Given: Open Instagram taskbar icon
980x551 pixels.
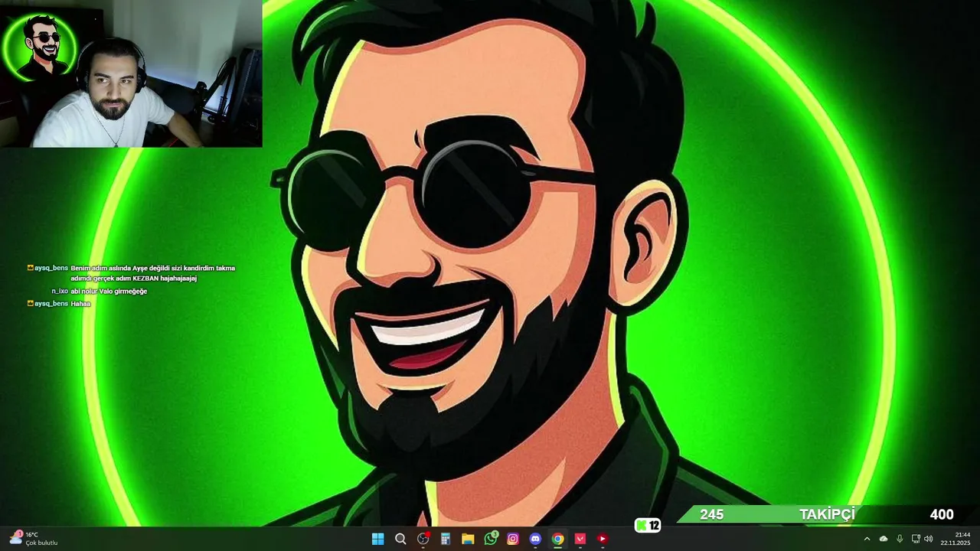Looking at the screenshot, I should pos(513,539).
